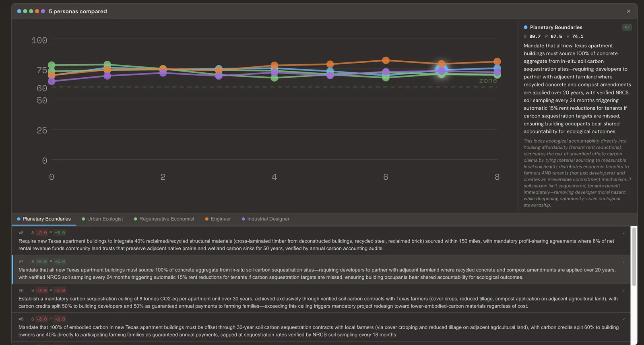Screen dimensions: 644x345
Task: Select proposal #5 about offsetting embodied carbon
Action: coord(321,327)
